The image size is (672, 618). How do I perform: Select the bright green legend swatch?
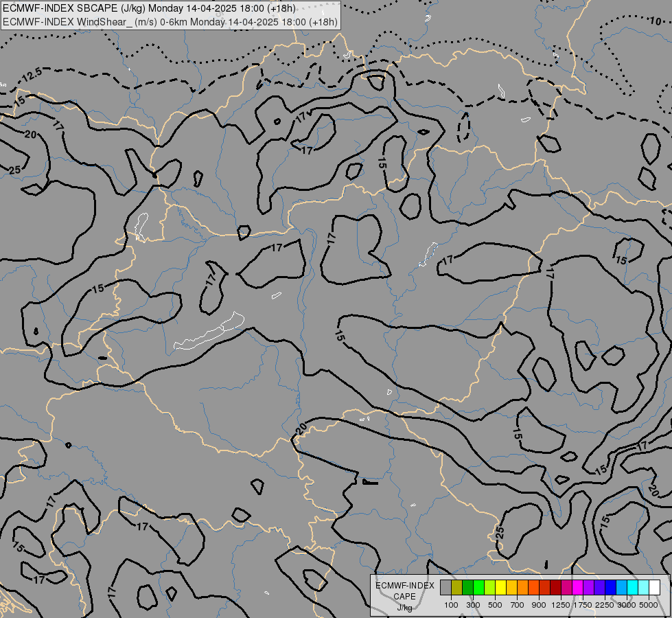tap(478, 587)
